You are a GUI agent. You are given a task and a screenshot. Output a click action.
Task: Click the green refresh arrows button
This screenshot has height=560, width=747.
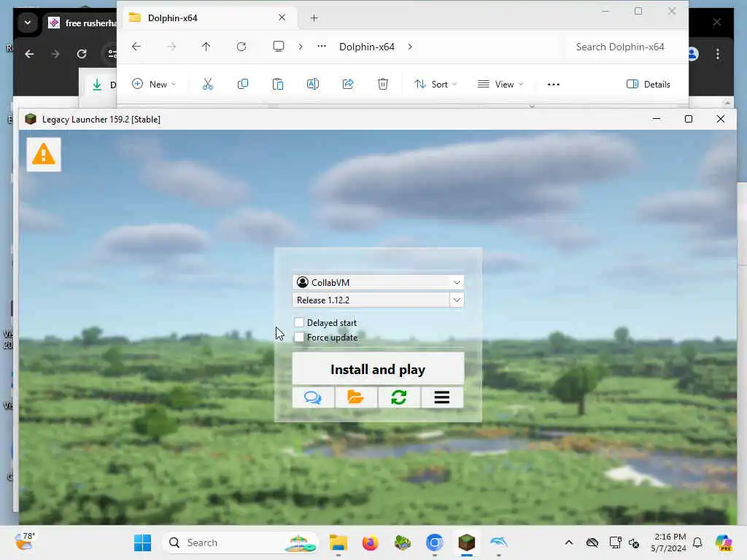pyautogui.click(x=399, y=397)
